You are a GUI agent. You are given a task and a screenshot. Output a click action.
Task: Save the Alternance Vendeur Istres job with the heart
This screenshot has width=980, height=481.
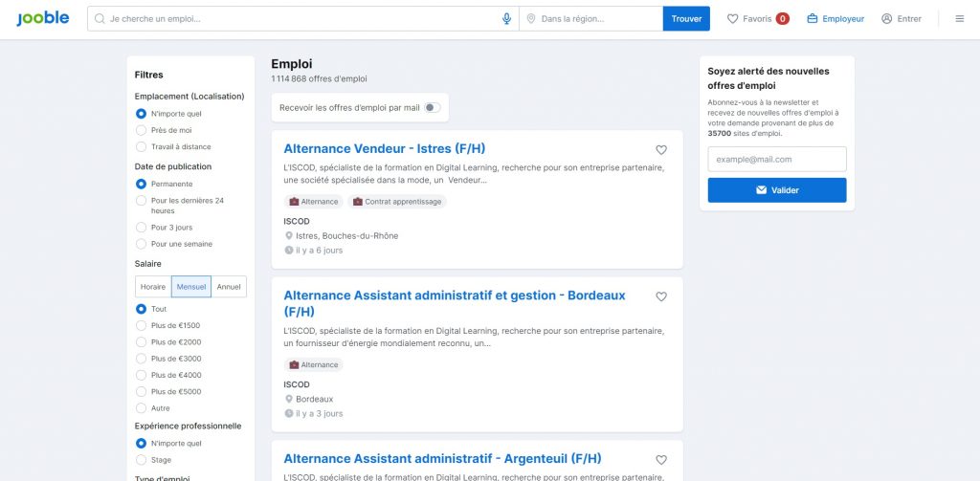coord(661,150)
